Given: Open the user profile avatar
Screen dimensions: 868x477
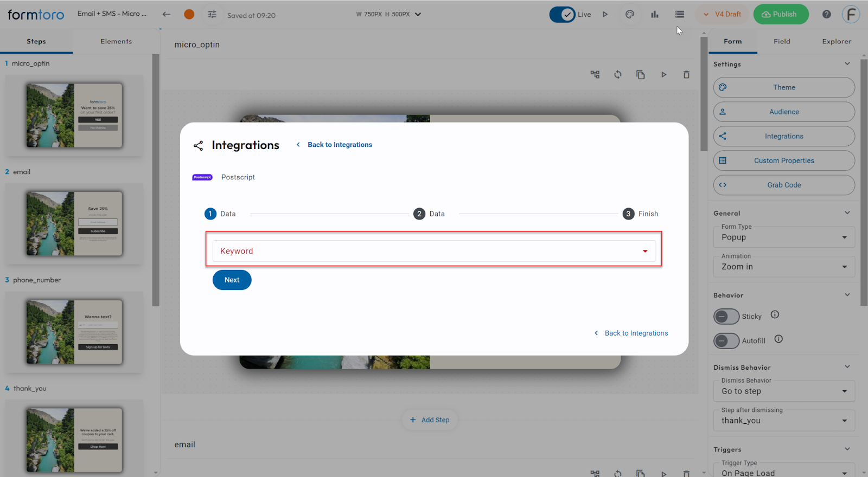Looking at the screenshot, I should (x=851, y=15).
